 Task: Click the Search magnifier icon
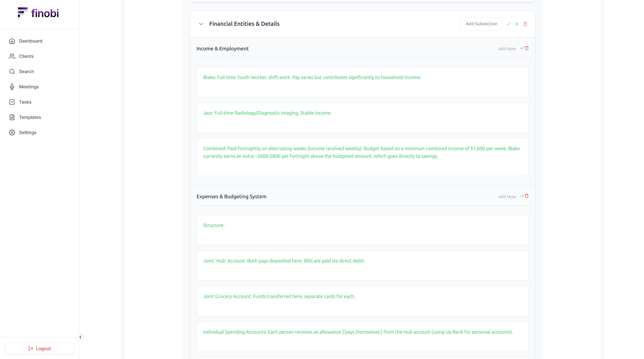click(12, 71)
